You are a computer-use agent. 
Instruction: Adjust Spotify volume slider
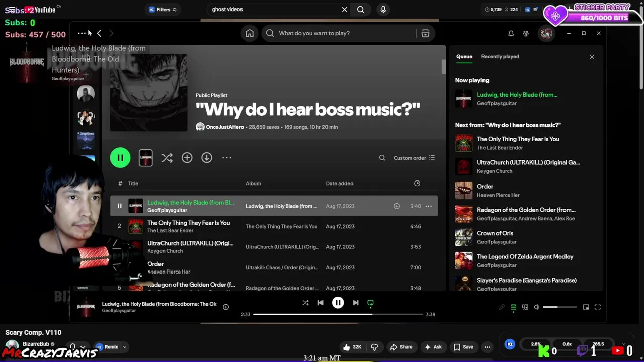(x=559, y=307)
